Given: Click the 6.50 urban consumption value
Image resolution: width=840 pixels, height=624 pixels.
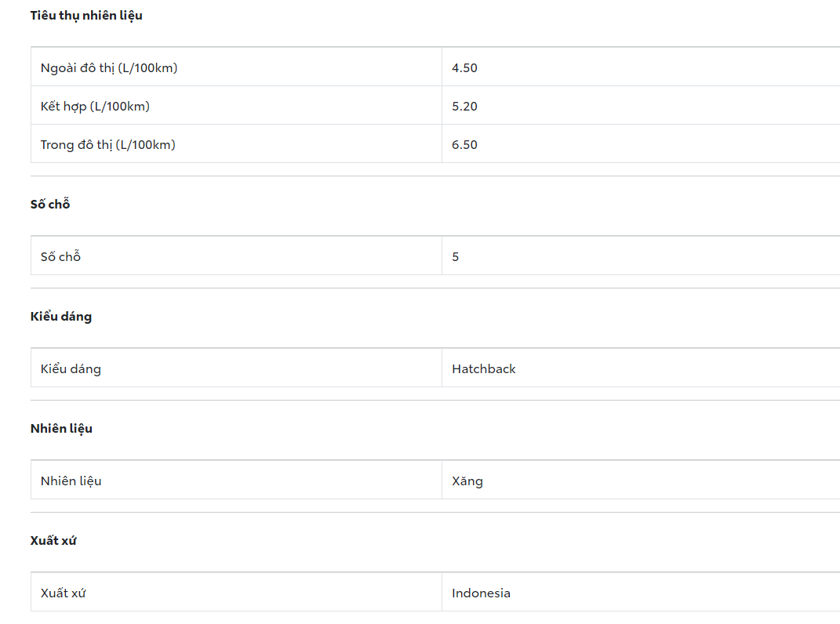Looking at the screenshot, I should coord(464,145).
